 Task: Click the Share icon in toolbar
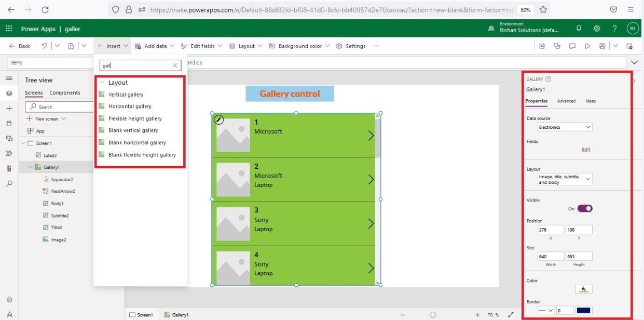542,46
